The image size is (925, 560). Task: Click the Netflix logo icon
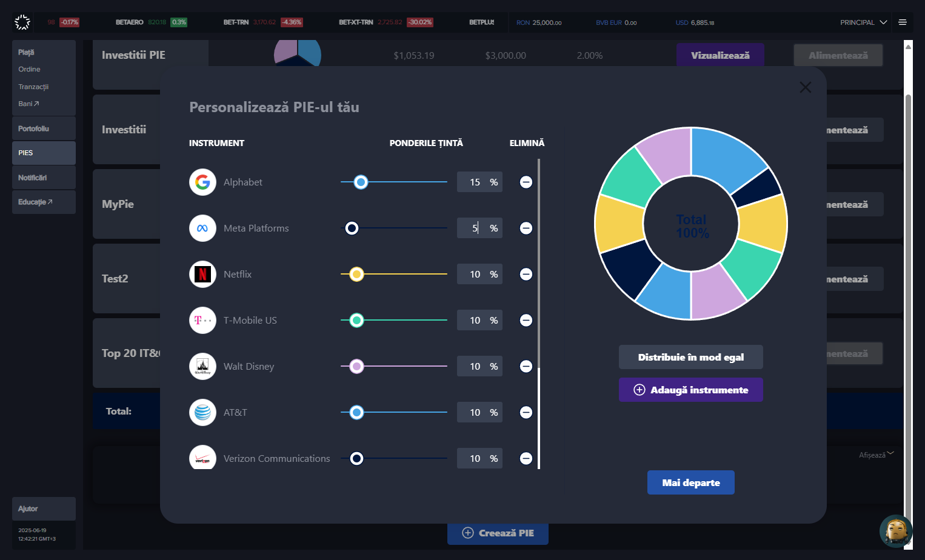[x=202, y=274]
